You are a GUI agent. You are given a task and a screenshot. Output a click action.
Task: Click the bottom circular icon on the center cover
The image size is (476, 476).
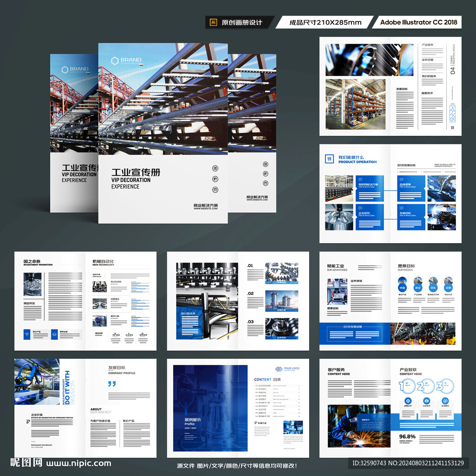pyautogui.click(x=215, y=190)
